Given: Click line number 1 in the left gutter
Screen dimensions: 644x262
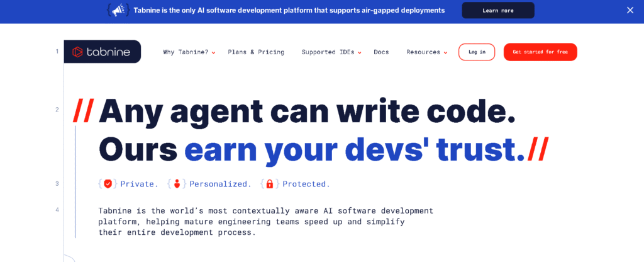Looking at the screenshot, I should (x=57, y=52).
